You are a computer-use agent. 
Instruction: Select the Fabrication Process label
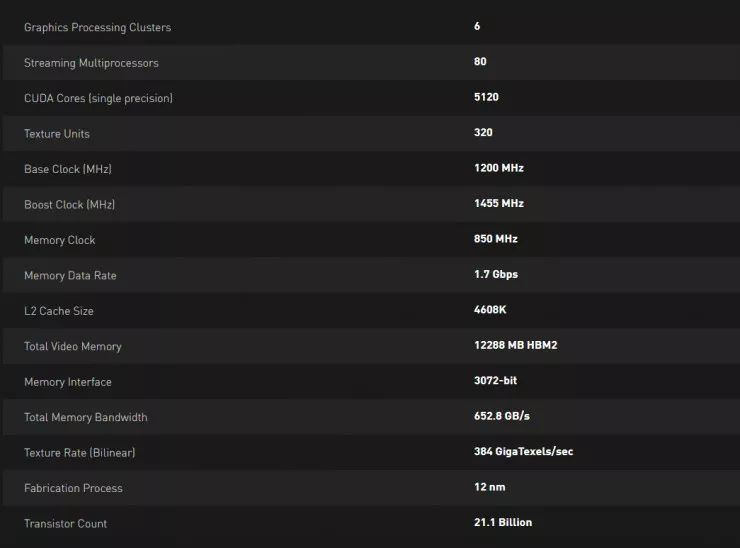pyautogui.click(x=73, y=488)
